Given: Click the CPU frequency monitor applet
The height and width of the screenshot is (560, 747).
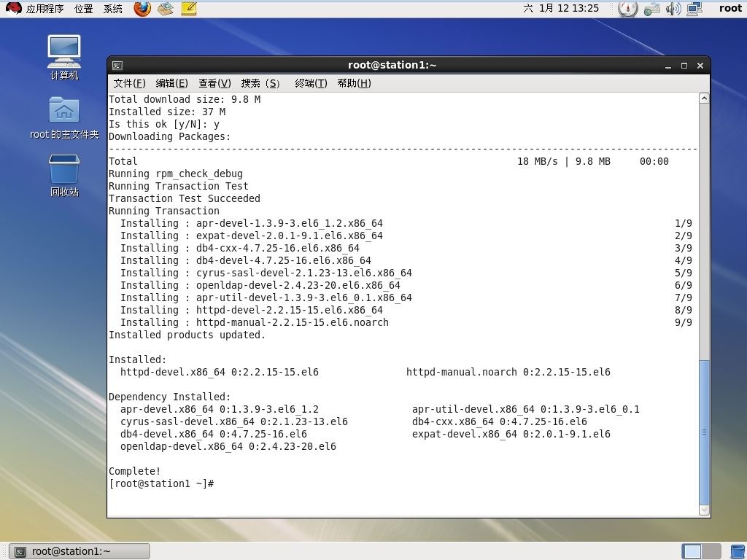Looking at the screenshot, I should click(627, 9).
